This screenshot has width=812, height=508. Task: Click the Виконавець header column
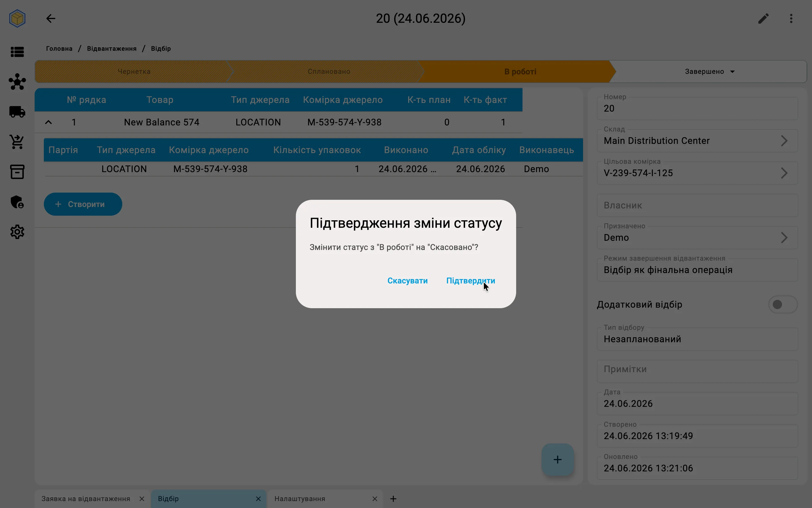pos(546,150)
